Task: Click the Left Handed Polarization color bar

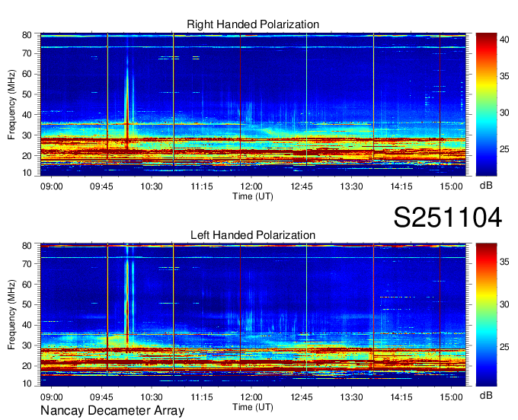Action: coord(484,314)
